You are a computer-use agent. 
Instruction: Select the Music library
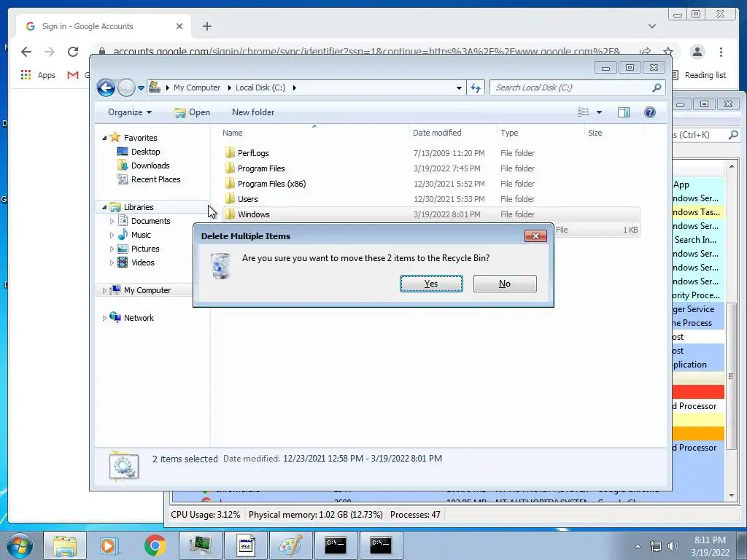coord(141,235)
